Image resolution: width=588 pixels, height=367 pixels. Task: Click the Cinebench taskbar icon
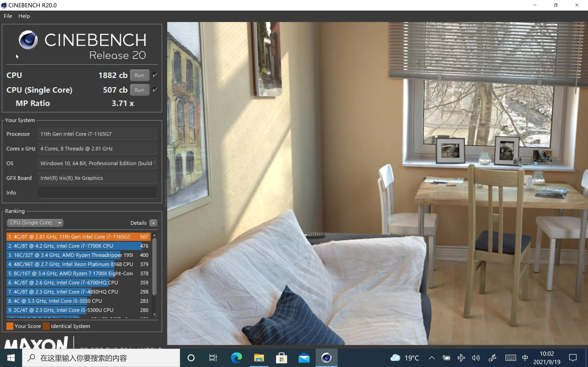[326, 358]
